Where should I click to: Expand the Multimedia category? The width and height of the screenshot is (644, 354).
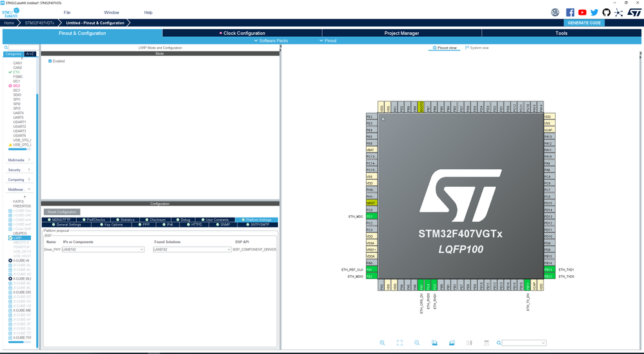coord(19,160)
